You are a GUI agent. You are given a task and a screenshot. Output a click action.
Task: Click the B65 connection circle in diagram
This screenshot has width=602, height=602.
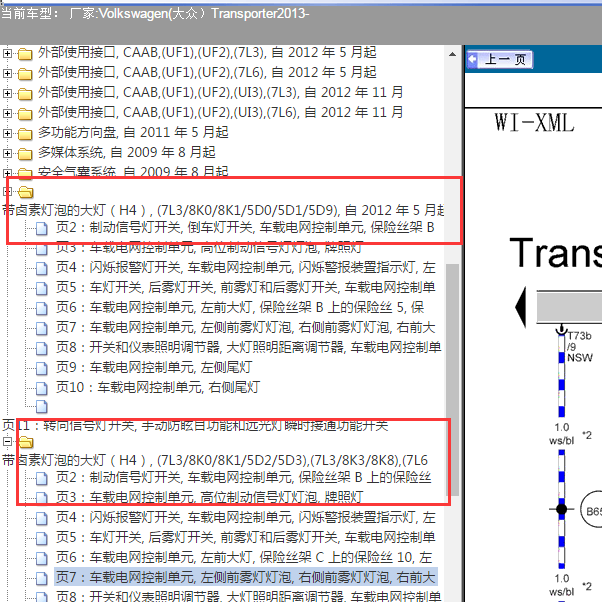click(592, 510)
